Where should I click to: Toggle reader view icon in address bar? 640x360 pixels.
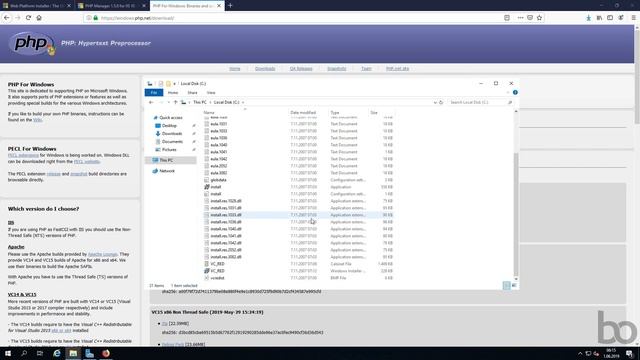pyautogui.click(x=507, y=18)
